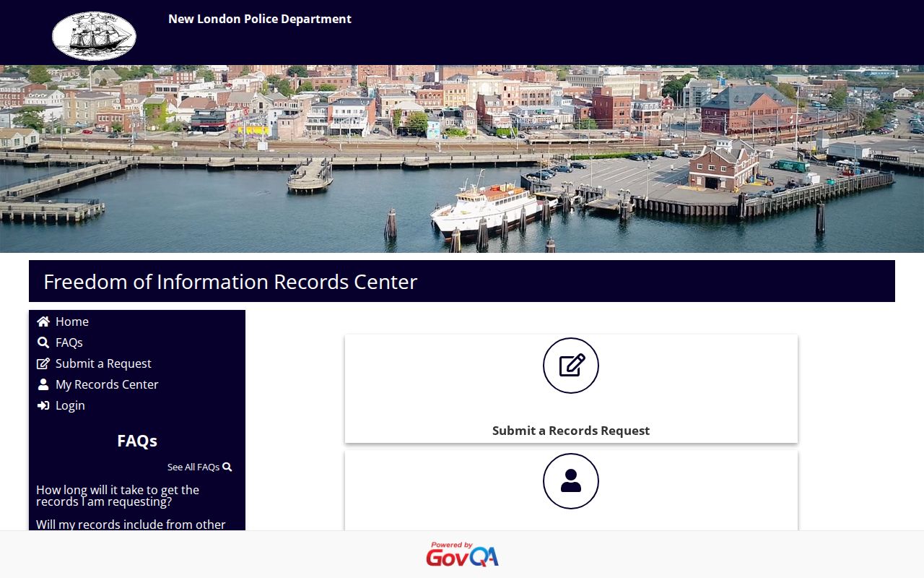Click the FAQs heading in the sidebar panel
Screen dimensions: 924x578
click(137, 441)
